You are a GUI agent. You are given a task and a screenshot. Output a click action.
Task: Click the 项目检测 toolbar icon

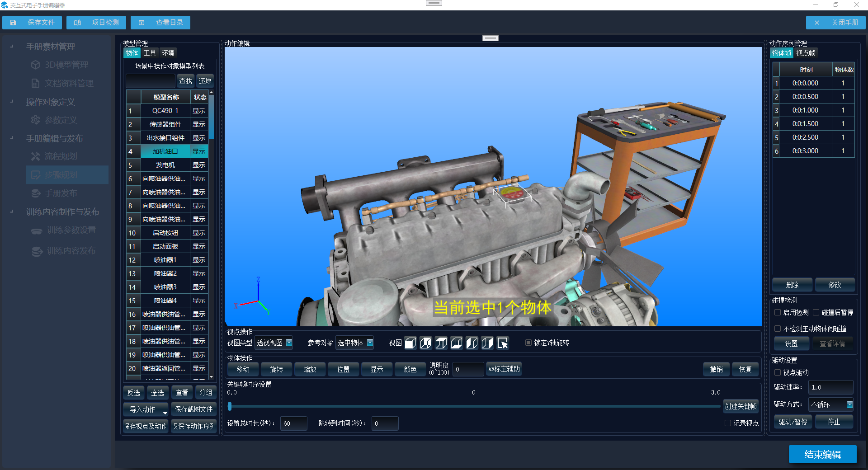point(77,23)
